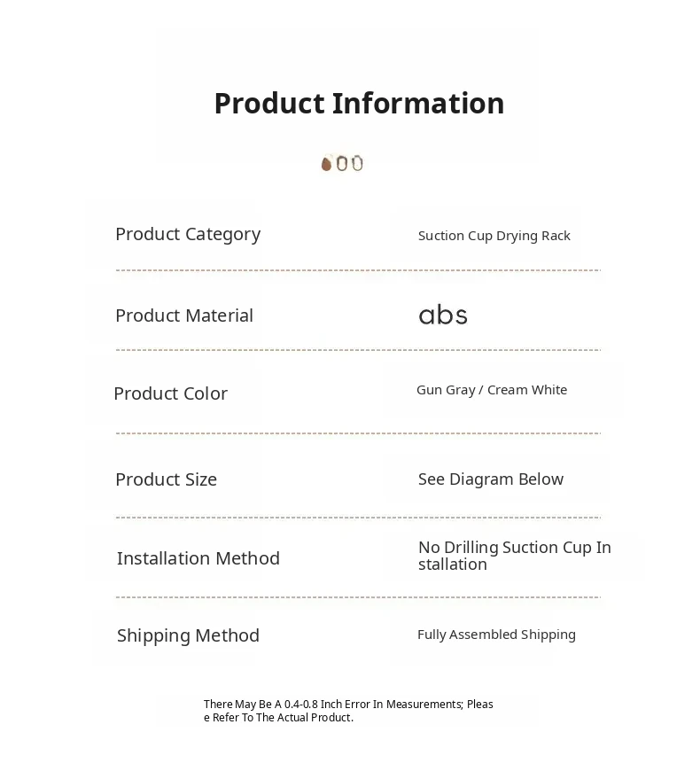
Task: Click See Diagram Below text
Action: [x=490, y=479]
